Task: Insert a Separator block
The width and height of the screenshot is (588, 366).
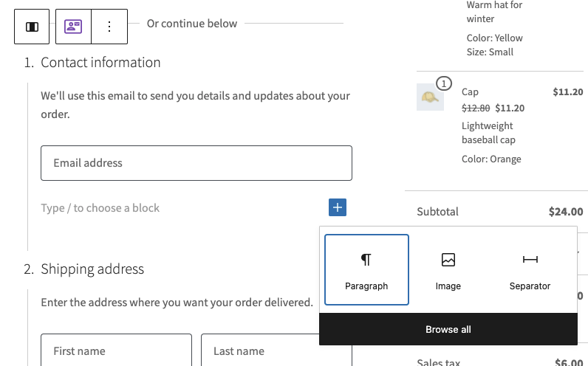Action: click(530, 269)
